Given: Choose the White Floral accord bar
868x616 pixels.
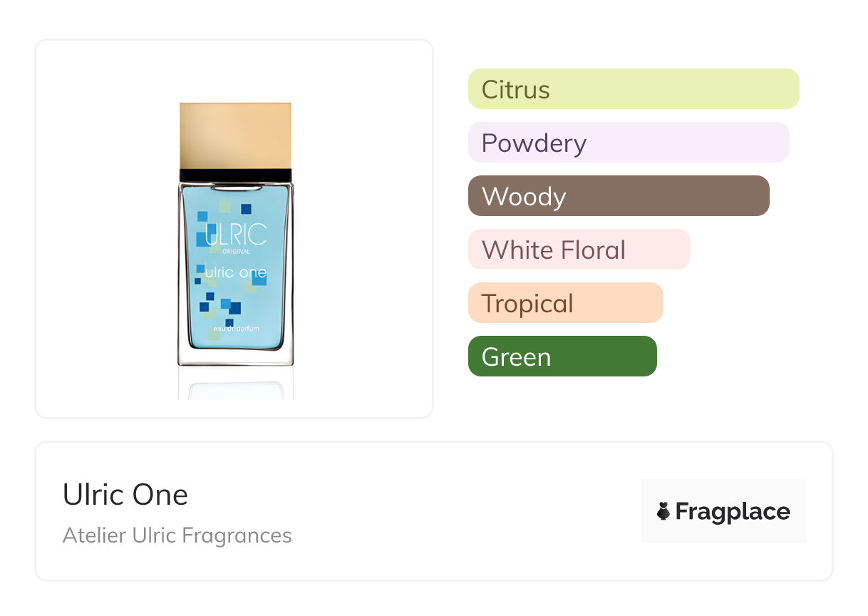Looking at the screenshot, I should tap(579, 250).
